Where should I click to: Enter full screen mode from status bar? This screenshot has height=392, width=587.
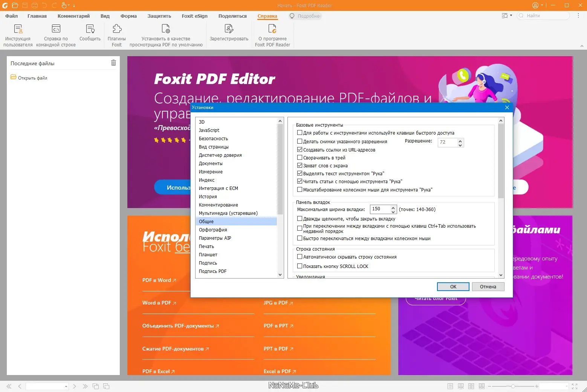575,386
